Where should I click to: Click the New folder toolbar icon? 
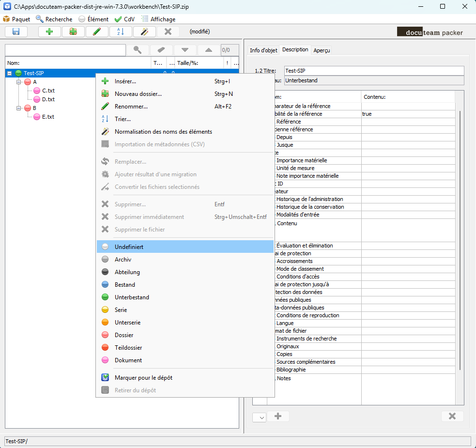[x=73, y=31]
